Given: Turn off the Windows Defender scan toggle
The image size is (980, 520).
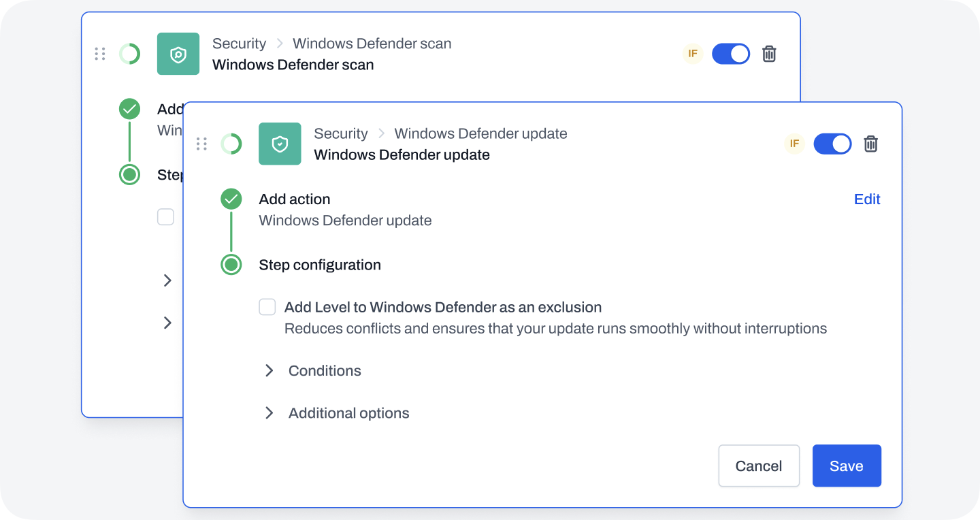Looking at the screenshot, I should pyautogui.click(x=731, y=53).
